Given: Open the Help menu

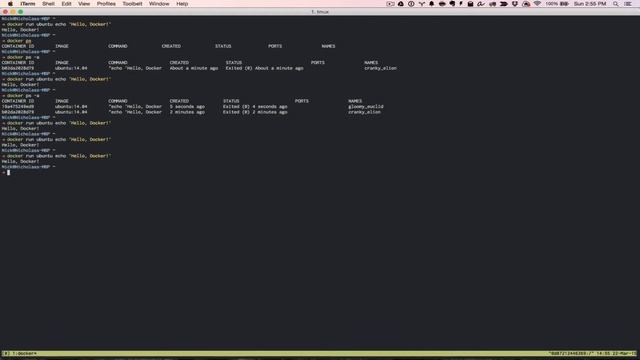Looking at the screenshot, I should (182, 4).
